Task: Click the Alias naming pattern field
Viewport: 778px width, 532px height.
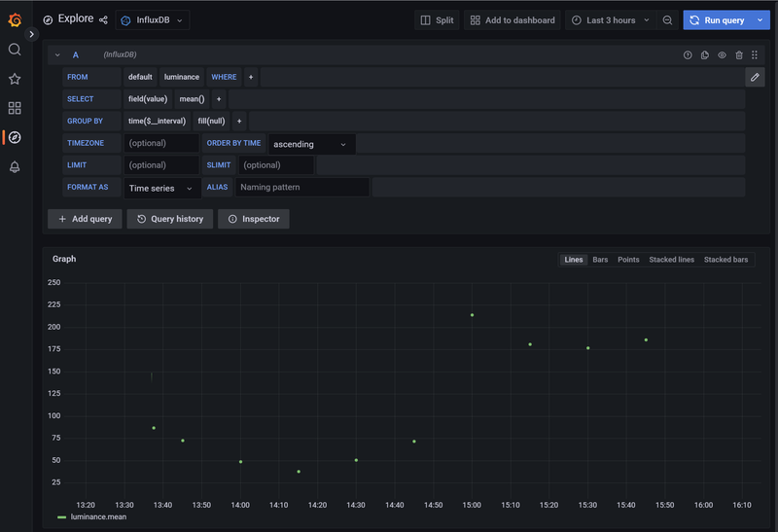Action: [x=301, y=187]
